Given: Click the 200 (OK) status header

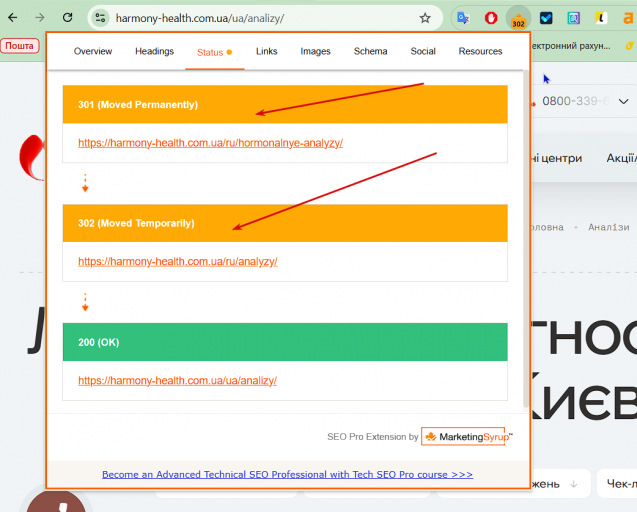Looking at the screenshot, I should click(285, 342).
